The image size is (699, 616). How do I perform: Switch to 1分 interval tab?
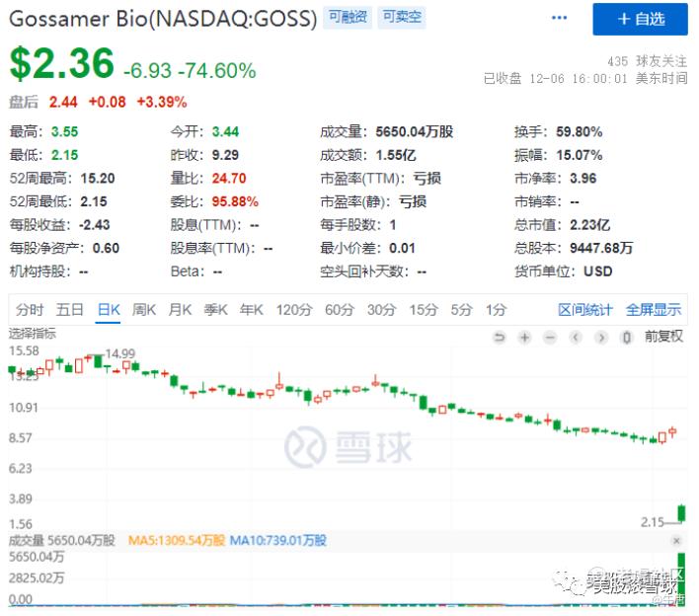point(496,309)
